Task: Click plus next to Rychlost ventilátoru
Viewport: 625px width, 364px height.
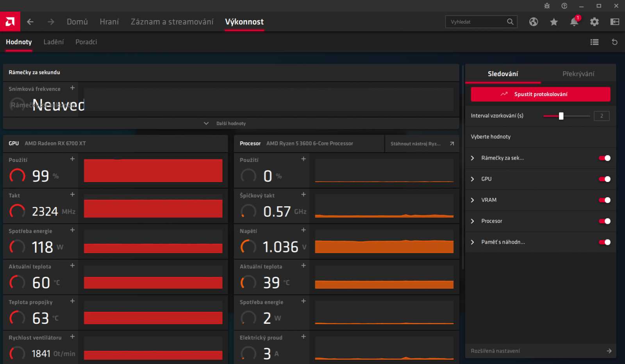Action: tap(72, 337)
